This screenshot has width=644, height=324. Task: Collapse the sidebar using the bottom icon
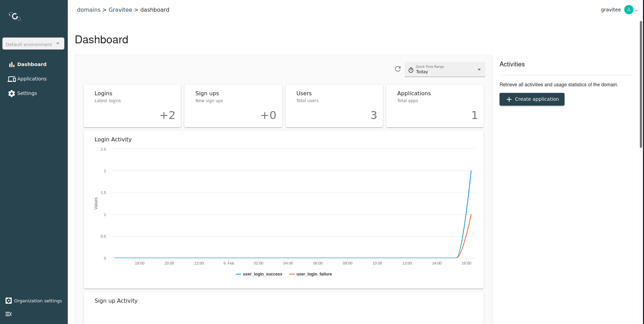tap(8, 314)
